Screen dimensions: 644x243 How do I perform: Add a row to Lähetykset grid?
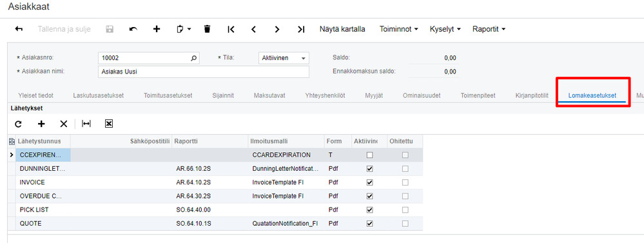click(41, 124)
